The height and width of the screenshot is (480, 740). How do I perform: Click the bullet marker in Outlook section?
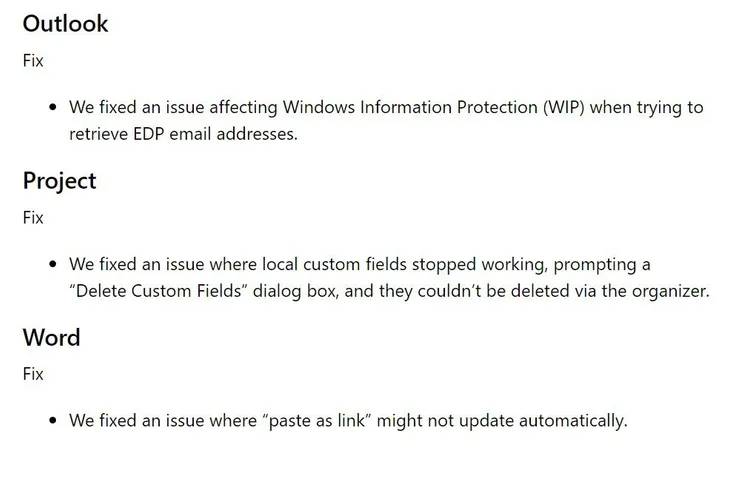[x=52, y=107]
